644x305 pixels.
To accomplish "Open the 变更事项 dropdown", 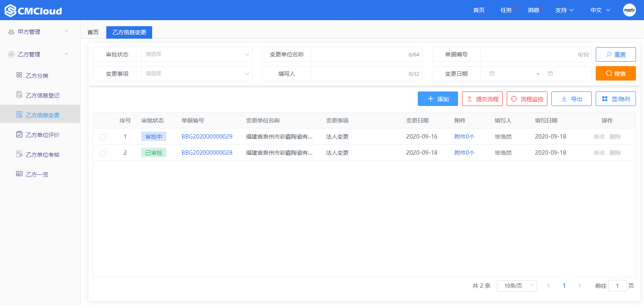I will [x=197, y=74].
